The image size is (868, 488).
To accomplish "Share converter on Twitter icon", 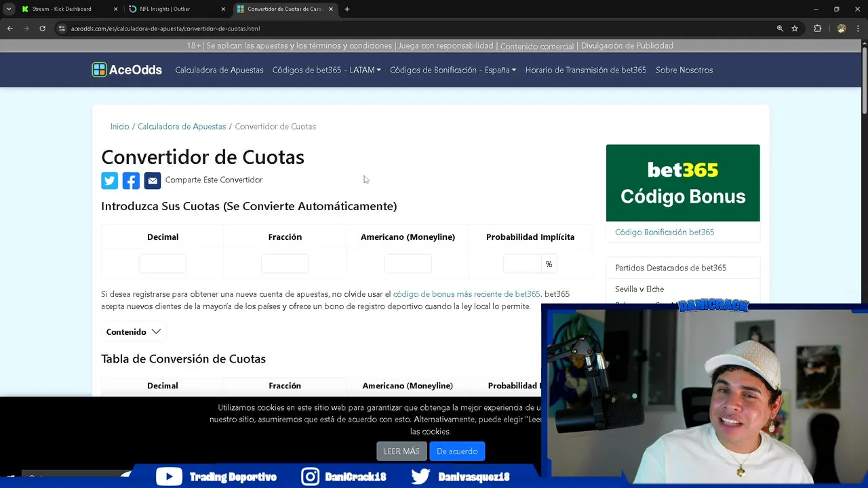I will [x=109, y=180].
